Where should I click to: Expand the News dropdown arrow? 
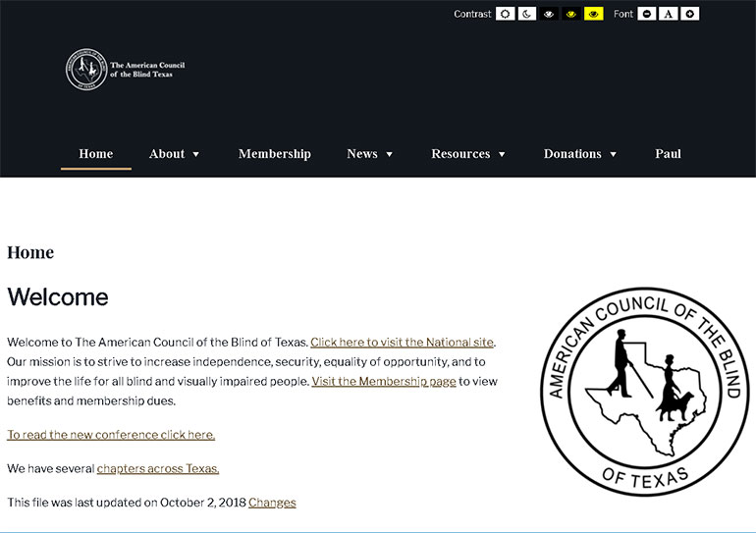pyautogui.click(x=389, y=155)
